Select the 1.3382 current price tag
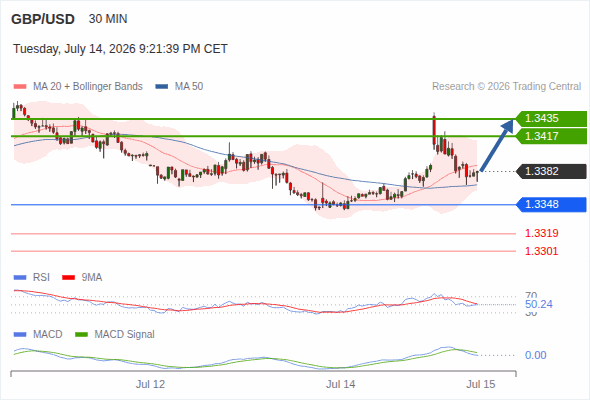 tap(551, 171)
